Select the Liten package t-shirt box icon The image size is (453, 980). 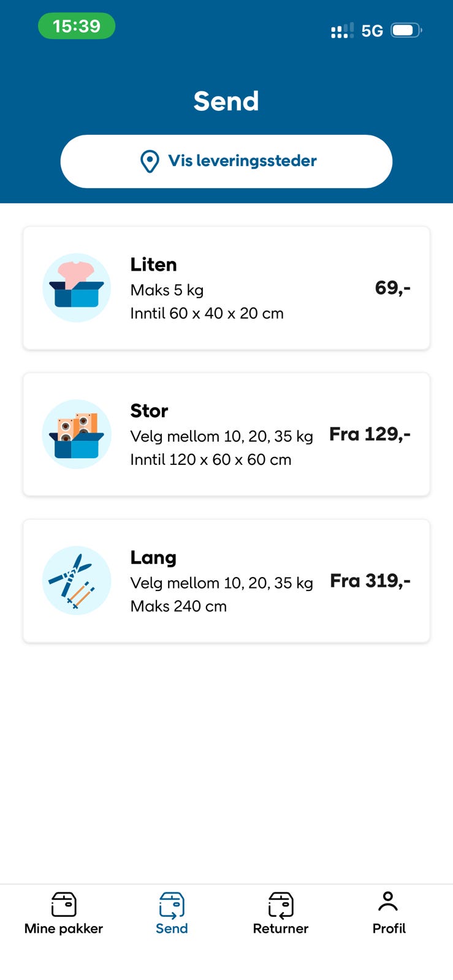77,288
